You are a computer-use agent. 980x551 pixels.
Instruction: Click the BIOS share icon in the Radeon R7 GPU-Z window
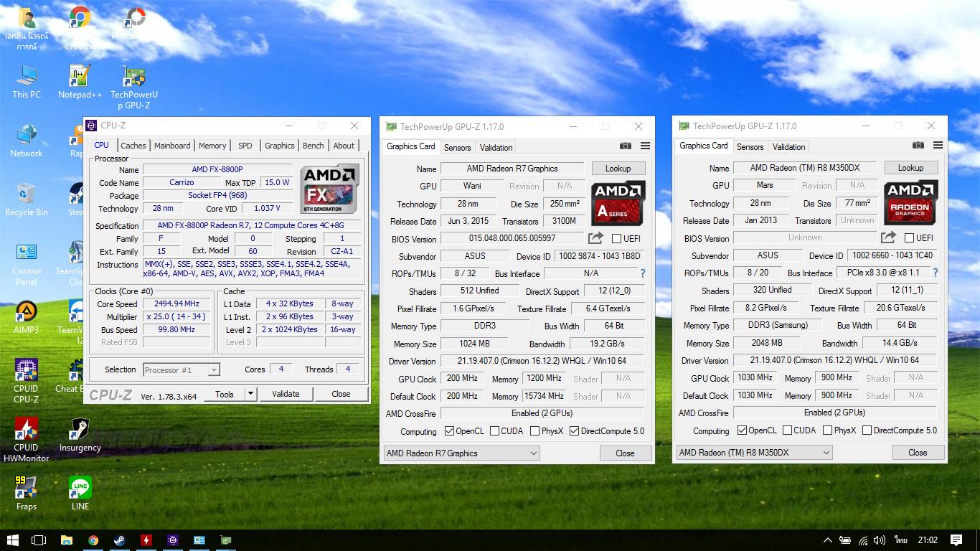pyautogui.click(x=595, y=238)
